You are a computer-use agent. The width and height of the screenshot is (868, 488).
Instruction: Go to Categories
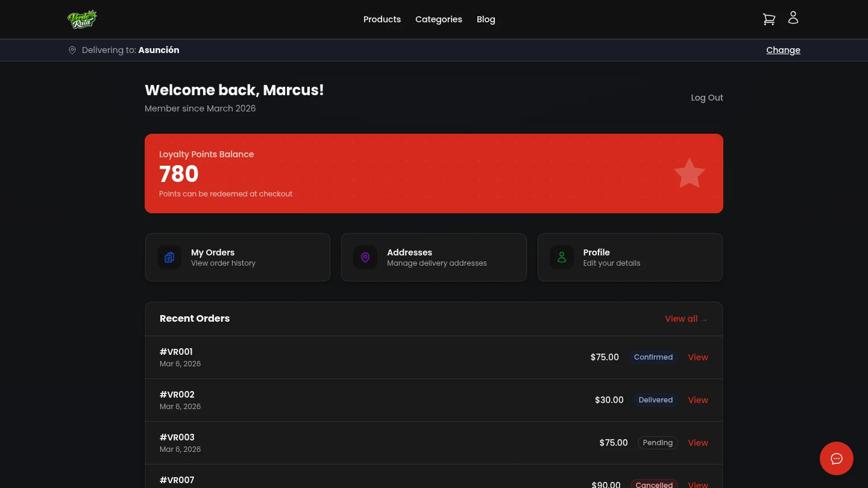pos(439,19)
